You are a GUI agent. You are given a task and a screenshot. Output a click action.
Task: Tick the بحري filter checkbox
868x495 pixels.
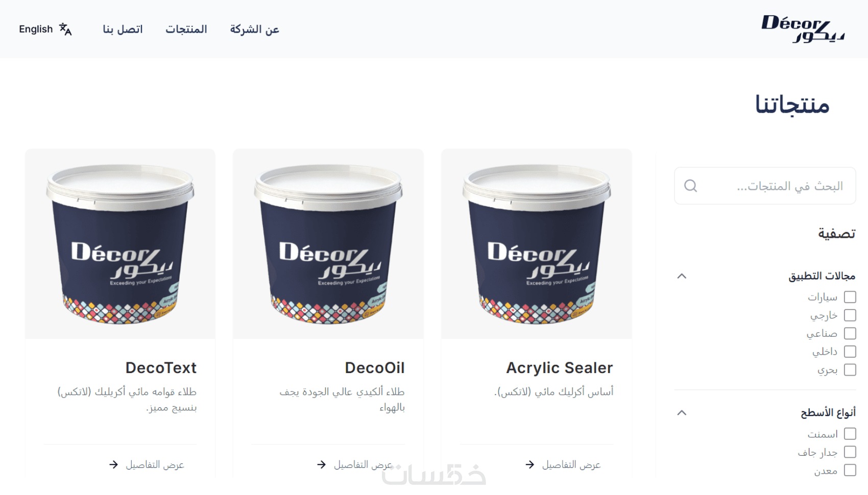pos(850,369)
